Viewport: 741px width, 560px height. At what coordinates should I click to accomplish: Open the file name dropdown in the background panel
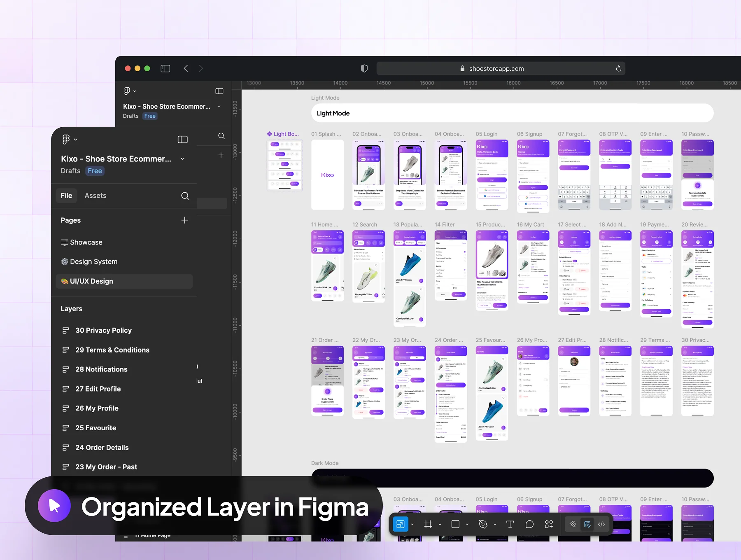219,106
